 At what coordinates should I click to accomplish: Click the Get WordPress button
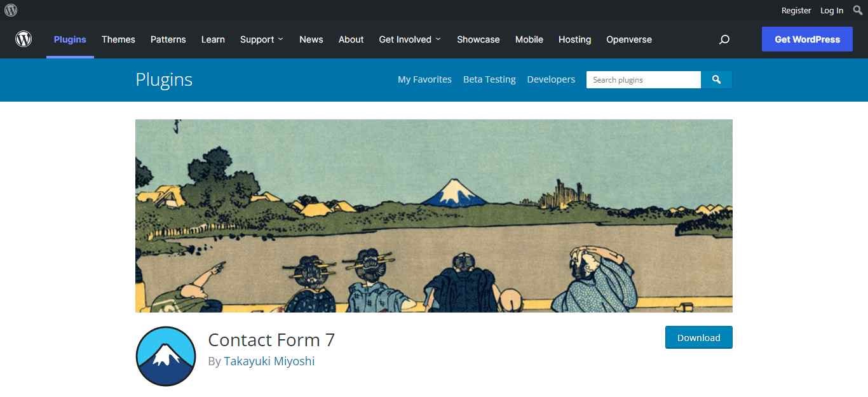point(807,39)
